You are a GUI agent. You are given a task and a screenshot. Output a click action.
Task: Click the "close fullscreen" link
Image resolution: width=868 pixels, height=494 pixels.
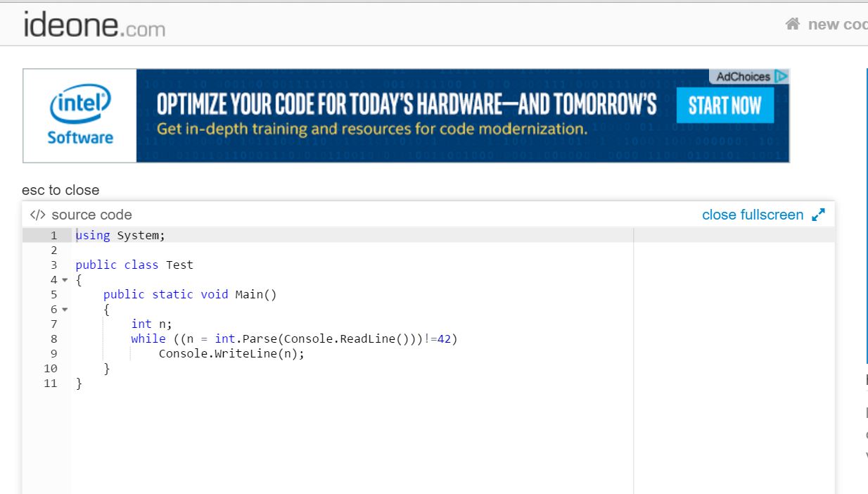(x=751, y=215)
